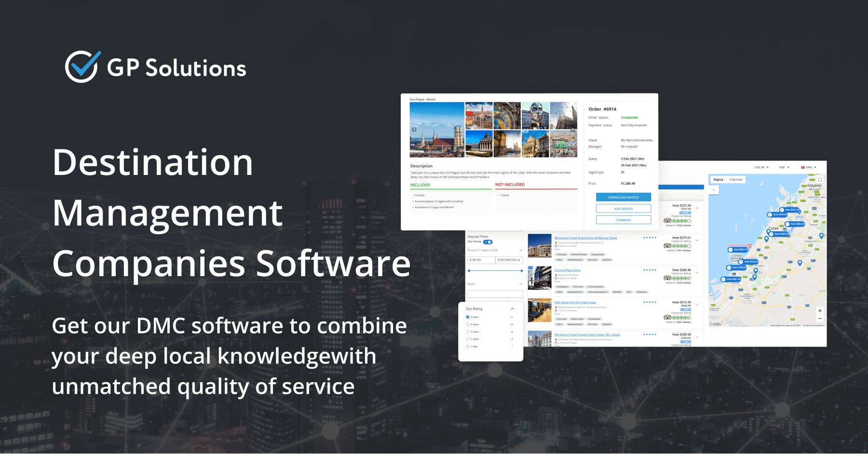Enable the 4 stars filter
The height and width of the screenshot is (454, 868).
467,324
